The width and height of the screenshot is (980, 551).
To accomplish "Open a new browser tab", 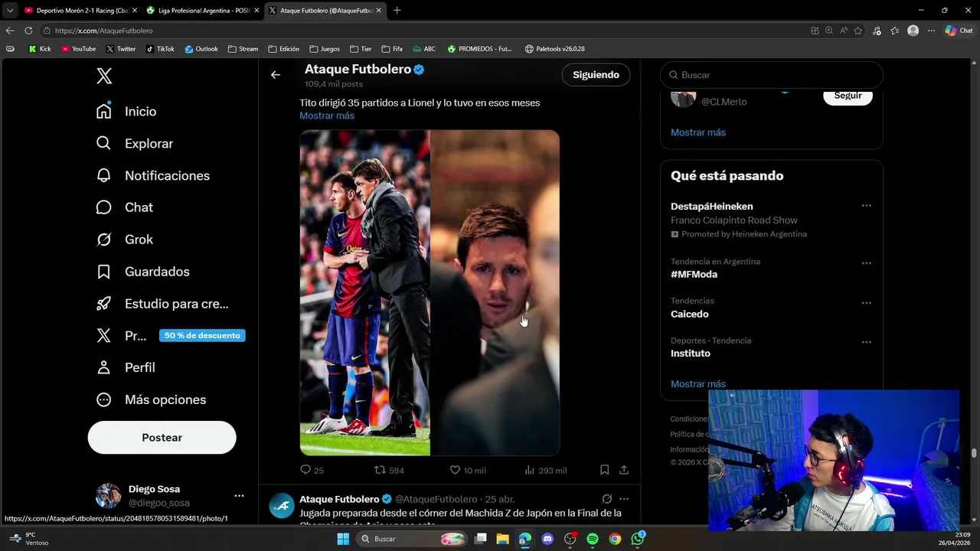I will point(397,11).
